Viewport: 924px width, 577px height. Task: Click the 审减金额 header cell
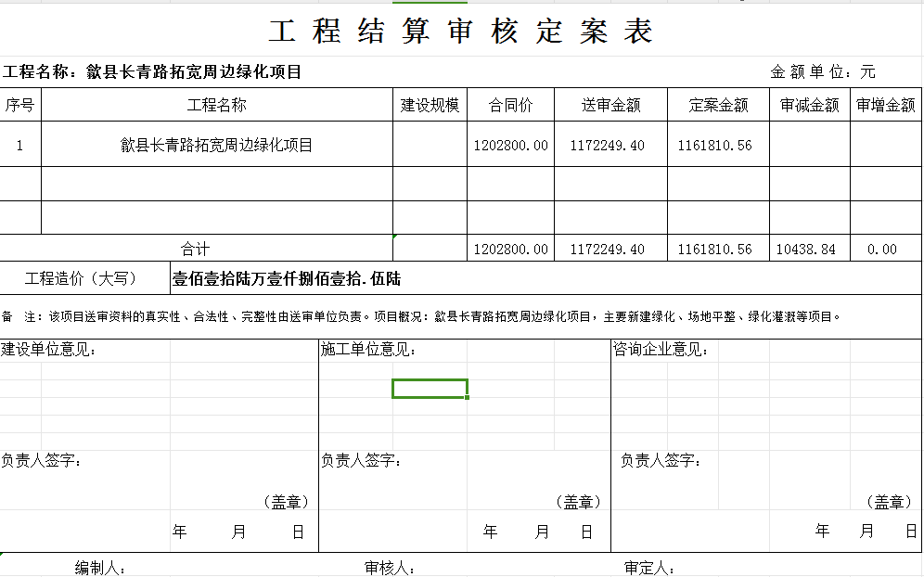(809, 105)
